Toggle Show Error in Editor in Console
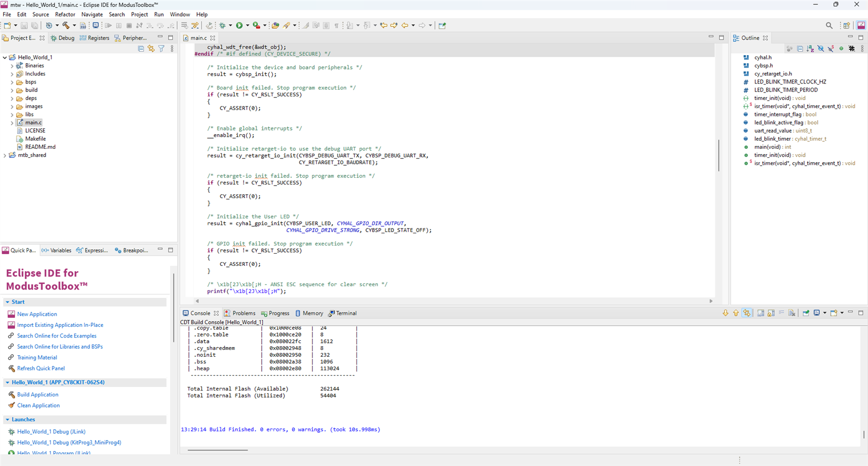The image size is (868, 466). pyautogui.click(x=747, y=313)
